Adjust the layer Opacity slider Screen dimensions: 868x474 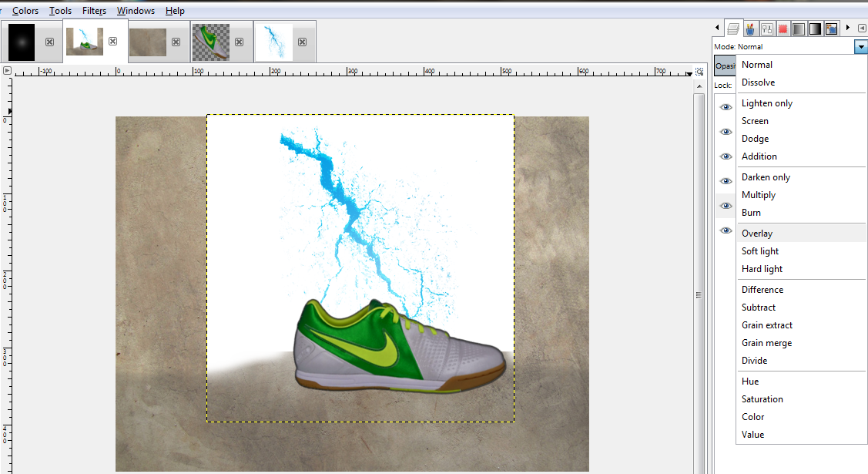pos(726,66)
